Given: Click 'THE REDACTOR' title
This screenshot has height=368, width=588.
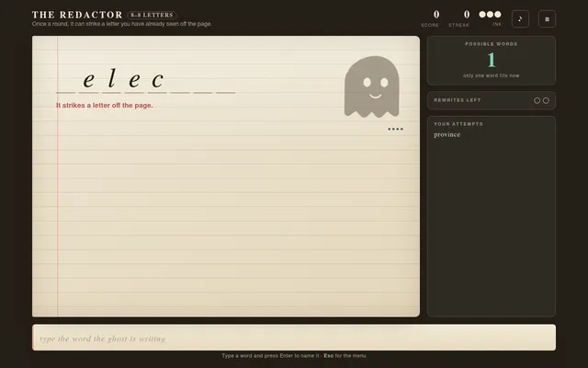Looking at the screenshot, I should click(77, 15).
